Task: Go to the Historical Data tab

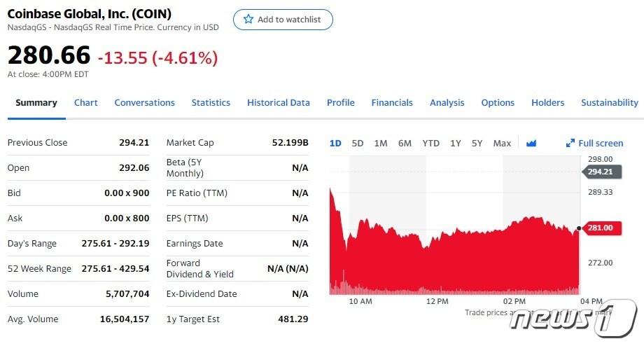Action: [x=279, y=103]
